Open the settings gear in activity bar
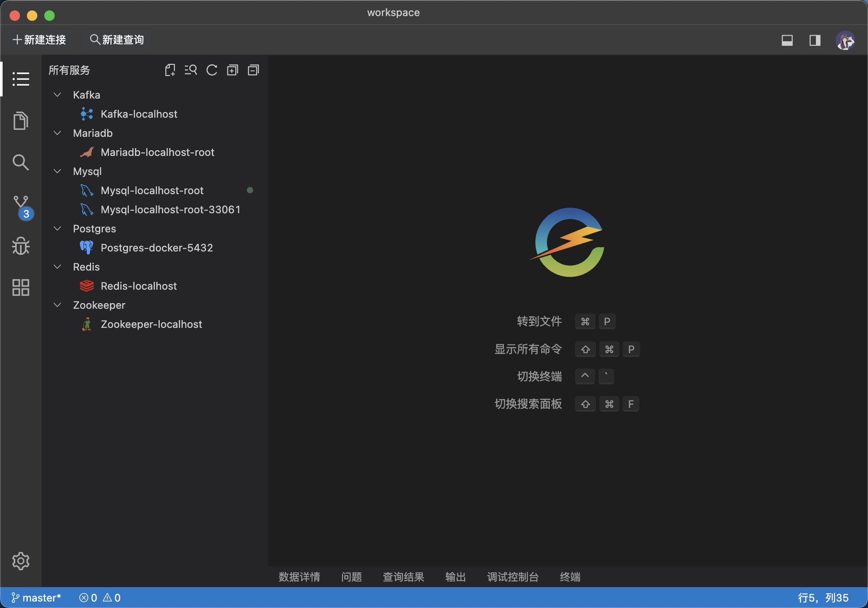Screen dimensions: 868x608 pyautogui.click(x=21, y=561)
